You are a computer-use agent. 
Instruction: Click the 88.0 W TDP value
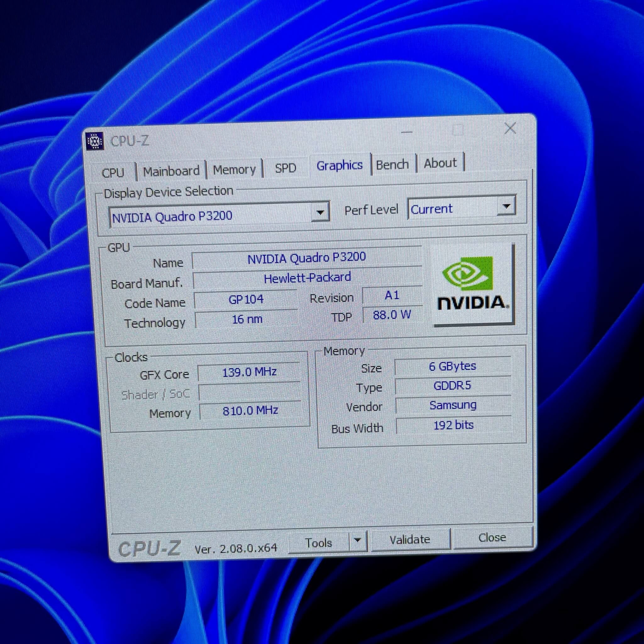coord(392,314)
